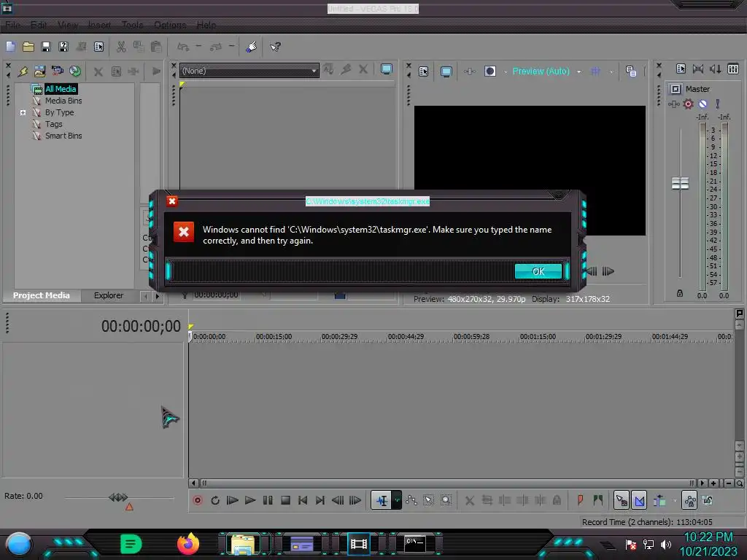Select the Envelope Edit tool

411,500
